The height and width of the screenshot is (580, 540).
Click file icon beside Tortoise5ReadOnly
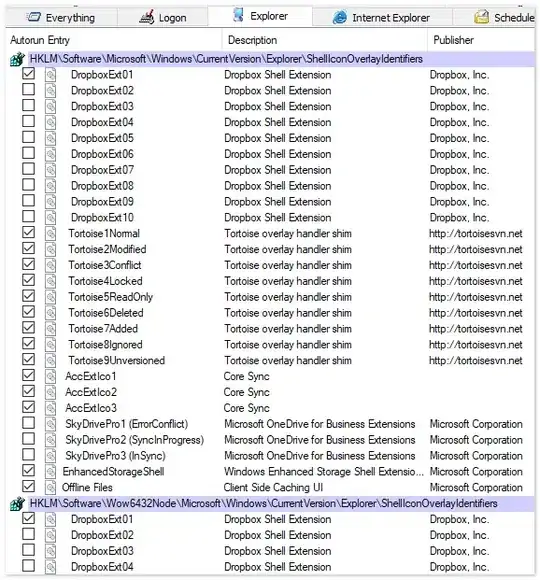(51, 297)
